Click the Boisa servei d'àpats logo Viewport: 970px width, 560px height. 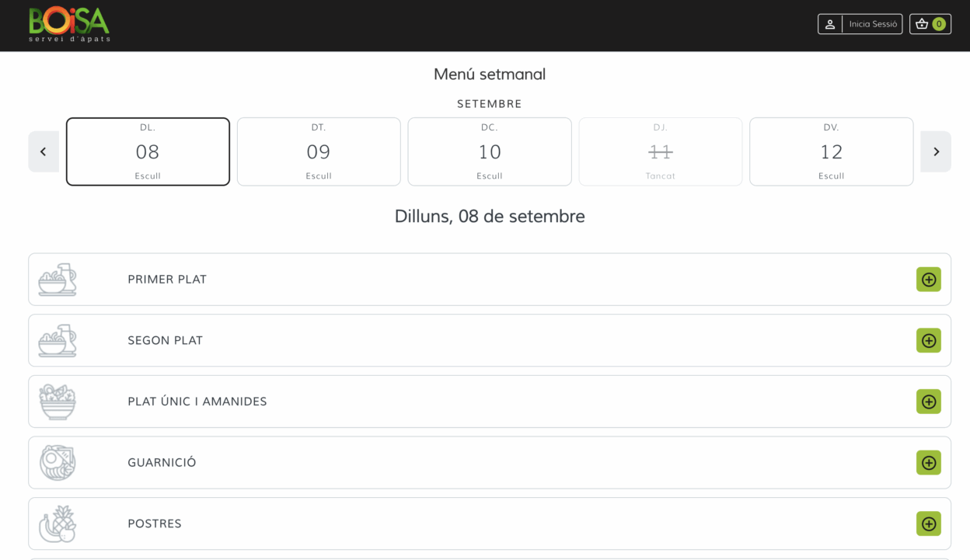pos(69,24)
